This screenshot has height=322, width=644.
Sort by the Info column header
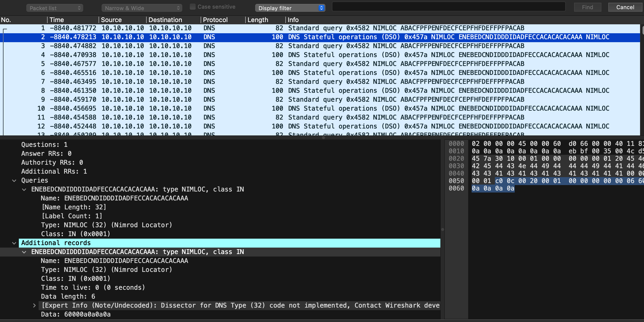pos(462,20)
